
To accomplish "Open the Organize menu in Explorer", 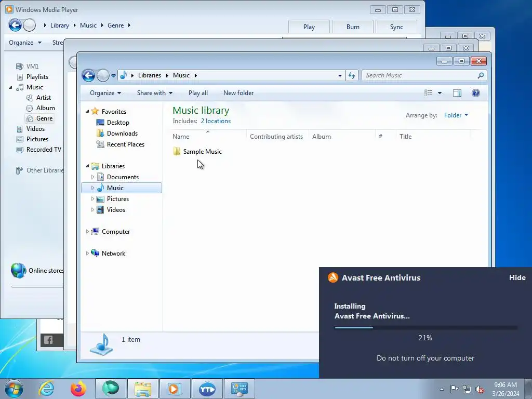I will click(x=105, y=93).
